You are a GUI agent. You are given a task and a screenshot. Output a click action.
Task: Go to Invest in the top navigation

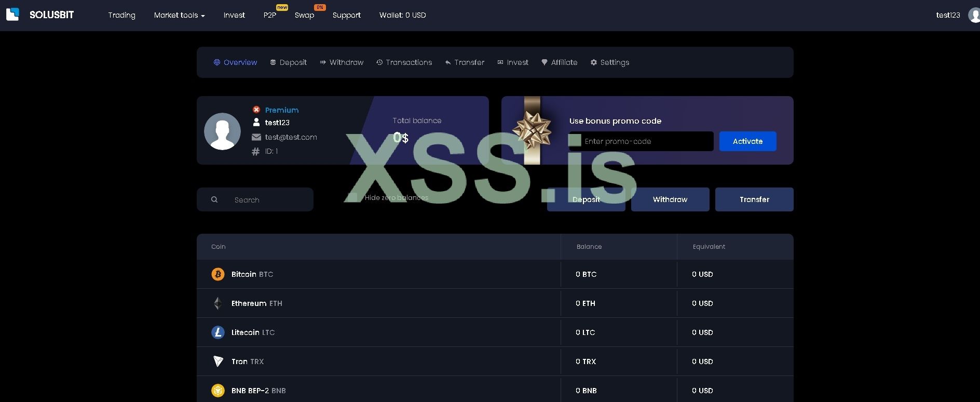click(x=234, y=15)
